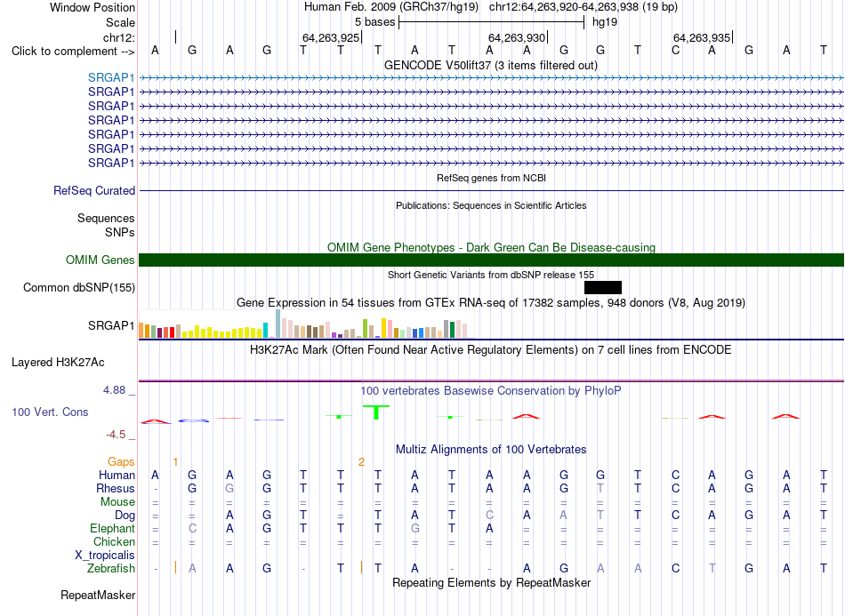Click SRGAP1 label beside GTEx expression bars
845x616 pixels.
(x=111, y=325)
